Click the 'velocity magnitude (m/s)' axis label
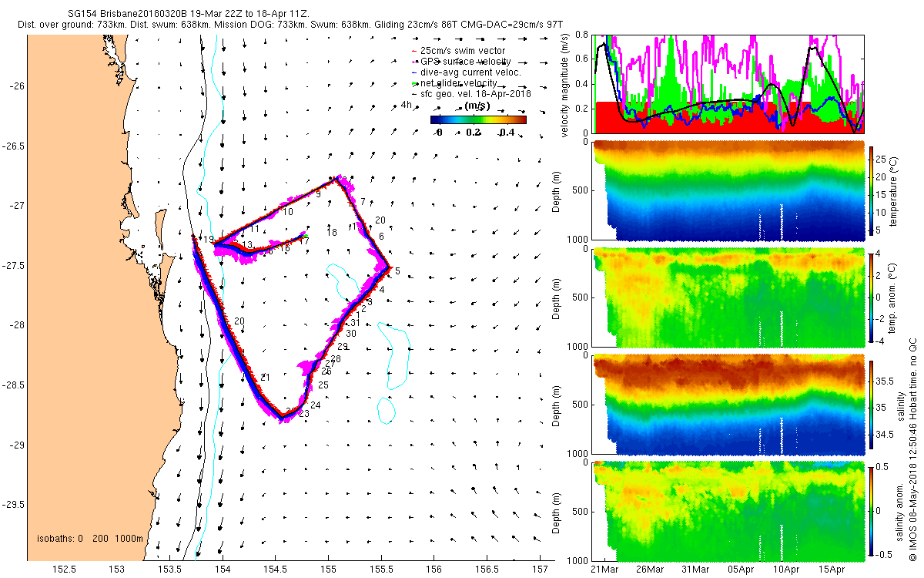This screenshot has width=924, height=578. 564,85
